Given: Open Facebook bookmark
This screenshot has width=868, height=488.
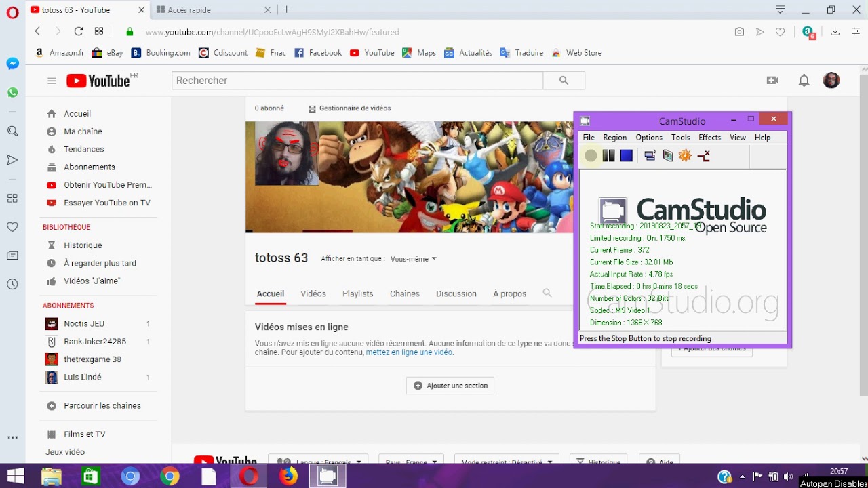Looking at the screenshot, I should tap(318, 52).
